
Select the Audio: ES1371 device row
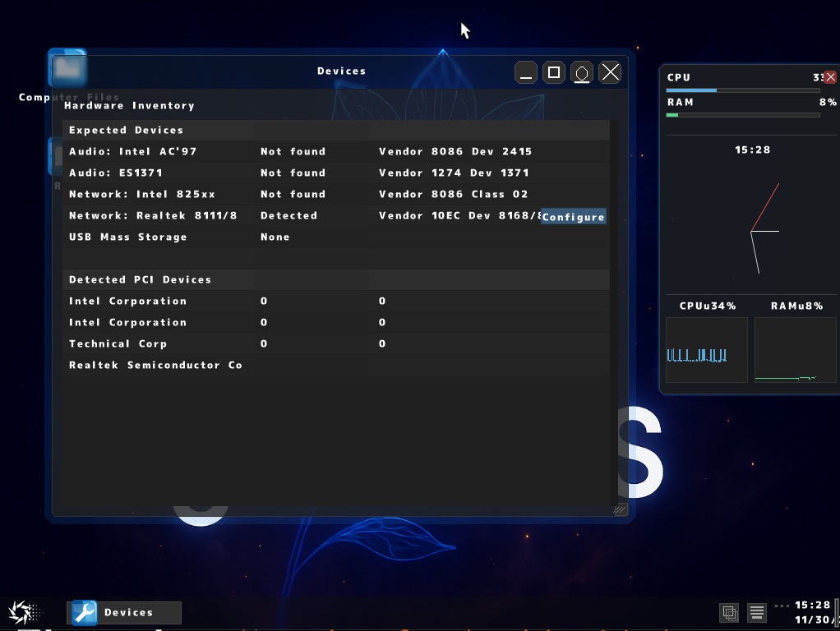tap(116, 173)
